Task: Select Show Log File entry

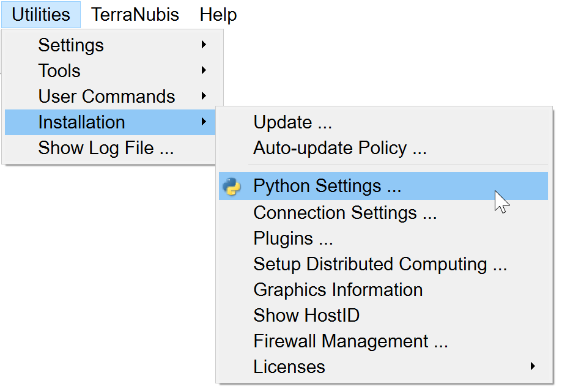Action: pyautogui.click(x=106, y=148)
